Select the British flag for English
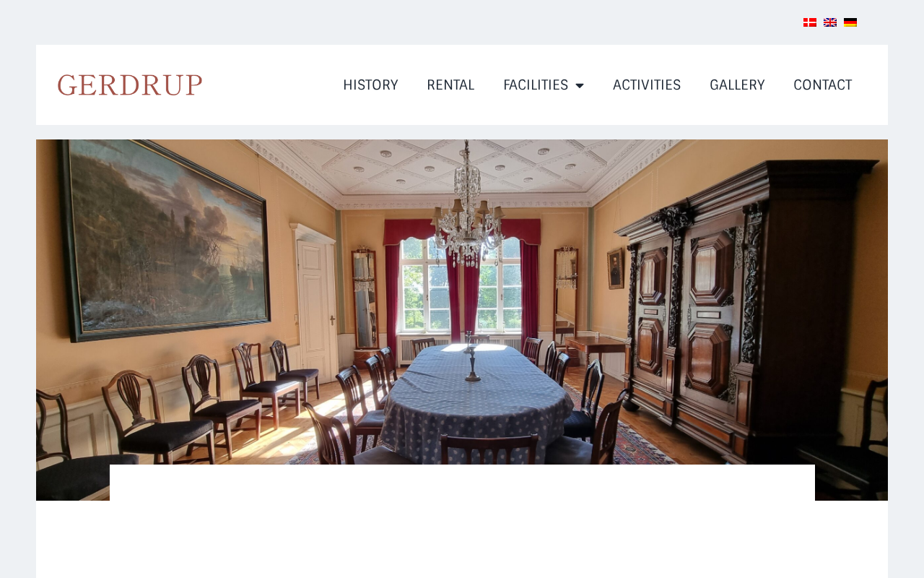 pos(830,22)
